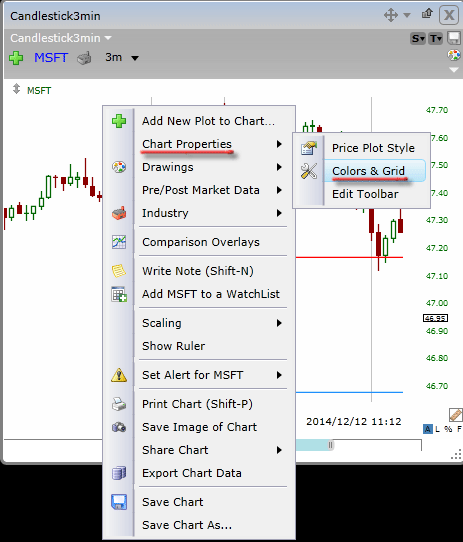Click the 46.95 current price marker

point(435,318)
